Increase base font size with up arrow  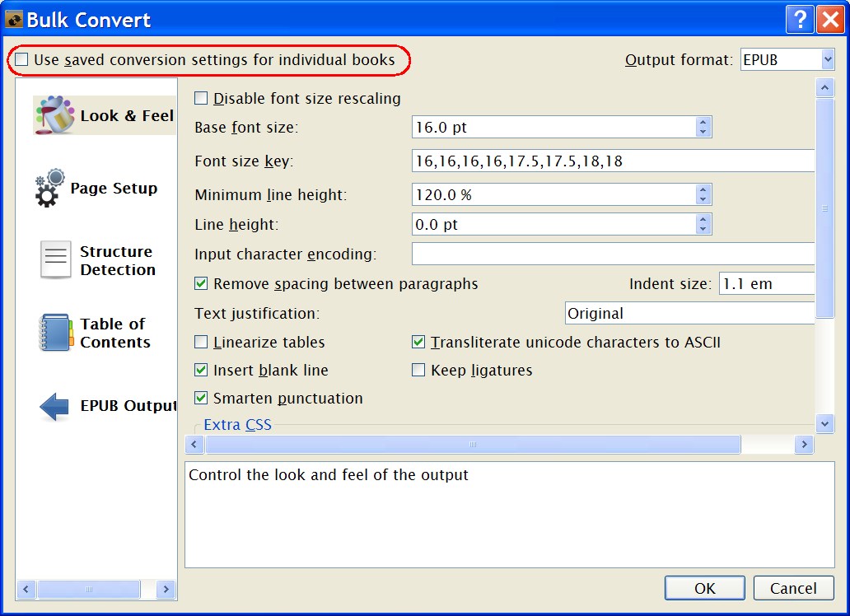[x=703, y=123]
